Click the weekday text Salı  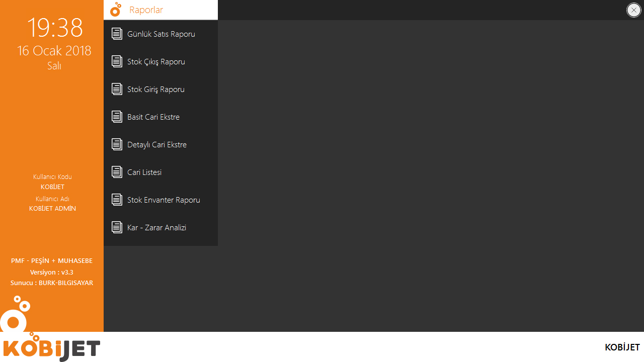point(54,66)
